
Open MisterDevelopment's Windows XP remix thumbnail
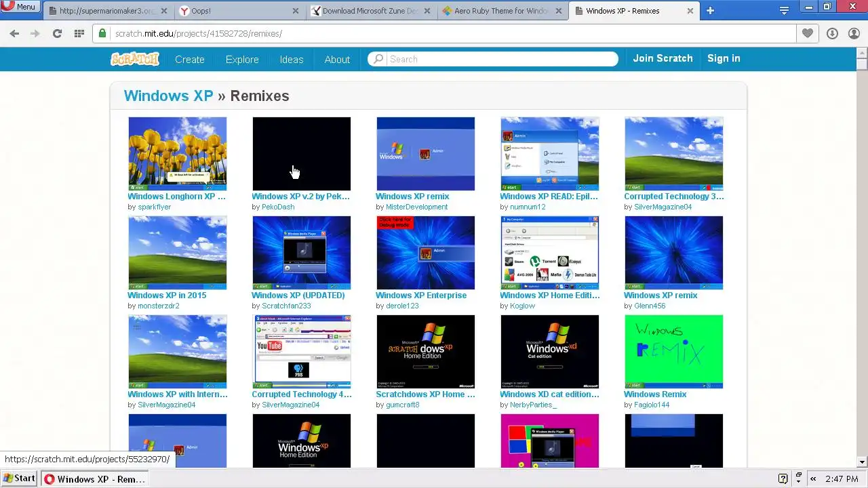click(426, 154)
